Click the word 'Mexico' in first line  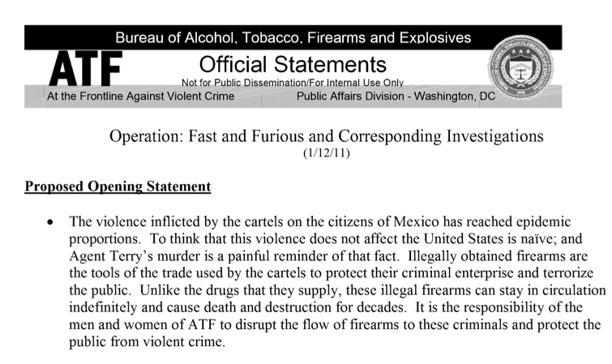pos(416,222)
